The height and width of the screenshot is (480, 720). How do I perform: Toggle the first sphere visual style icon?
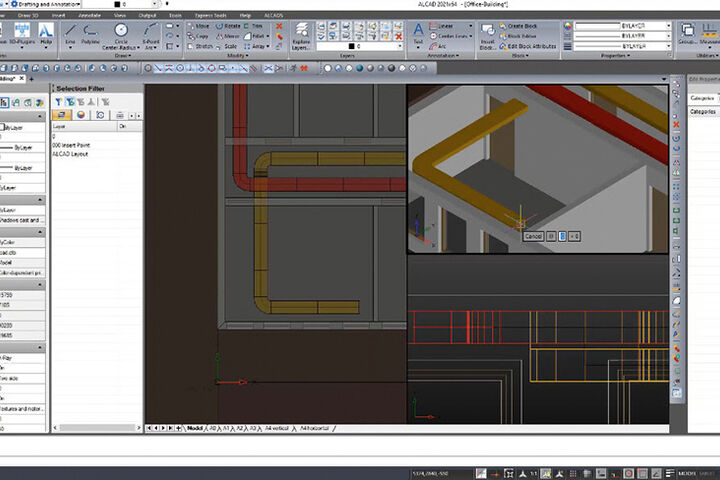[328, 68]
